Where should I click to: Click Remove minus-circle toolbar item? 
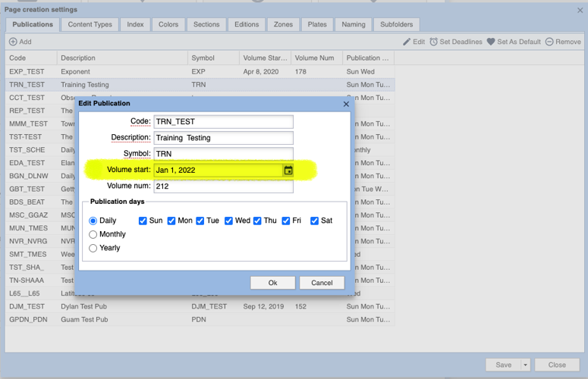563,42
